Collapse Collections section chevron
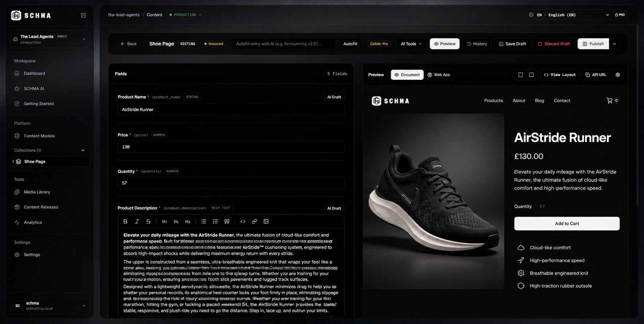Viewport: 644px width, 324px height. [x=83, y=150]
